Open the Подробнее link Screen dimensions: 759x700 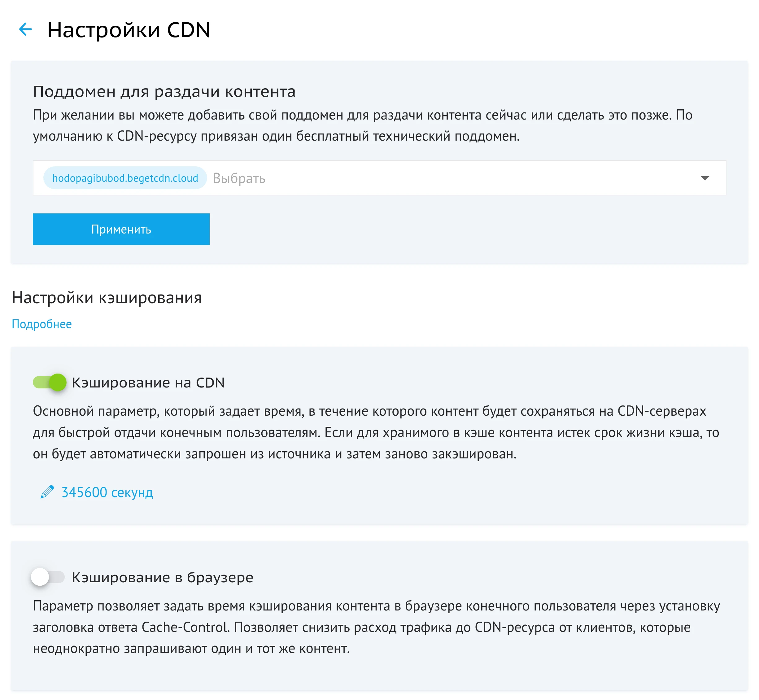[x=42, y=324]
